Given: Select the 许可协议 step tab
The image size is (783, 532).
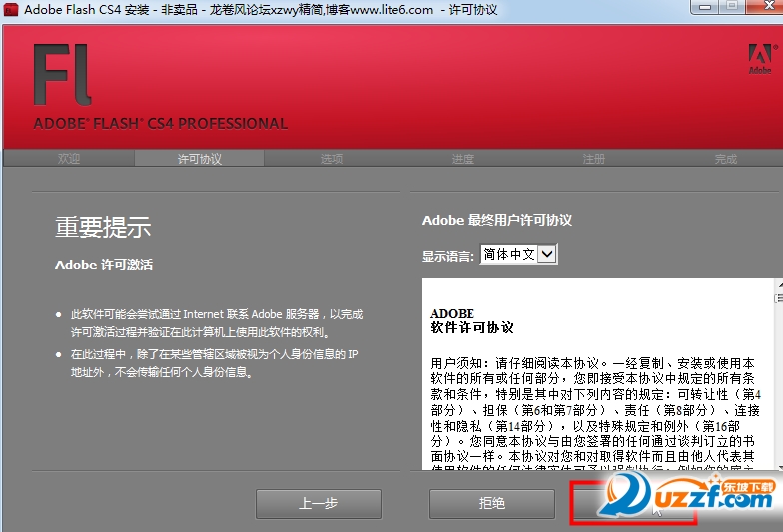Looking at the screenshot, I should coord(200,158).
